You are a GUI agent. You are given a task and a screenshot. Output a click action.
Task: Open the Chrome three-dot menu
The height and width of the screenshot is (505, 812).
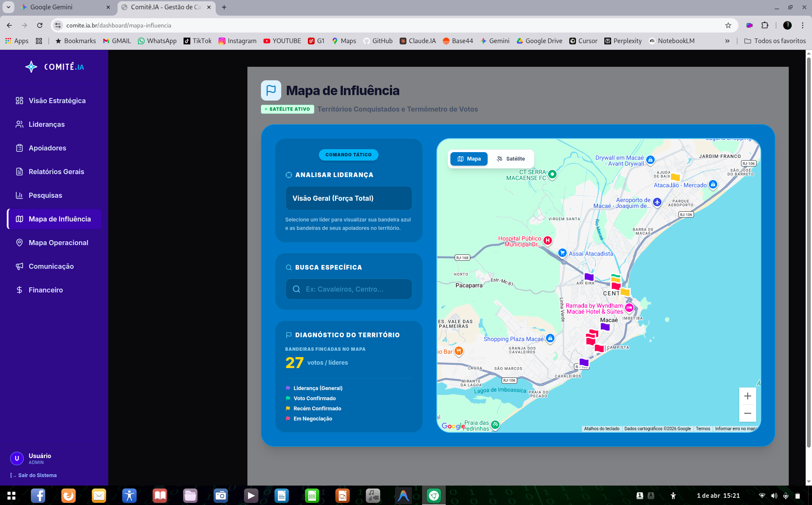click(x=804, y=25)
